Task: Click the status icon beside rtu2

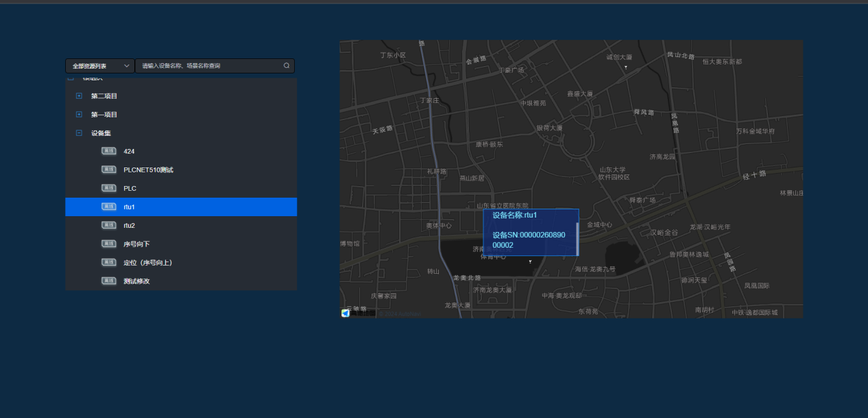Action: pos(108,225)
